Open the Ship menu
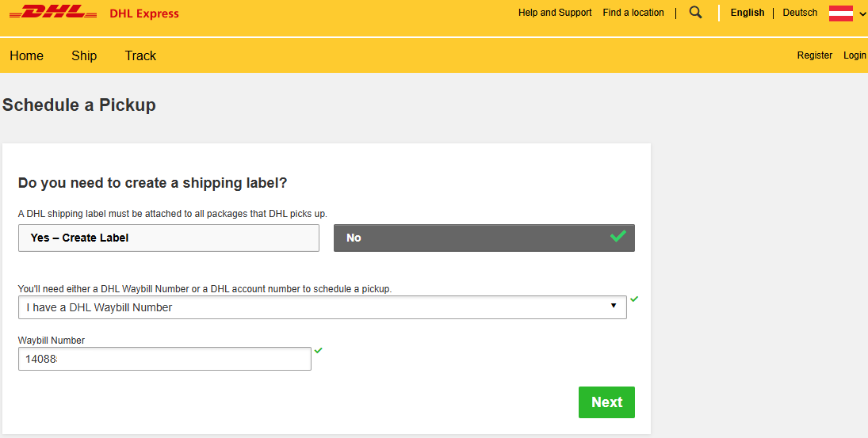868x438 pixels. click(x=84, y=55)
